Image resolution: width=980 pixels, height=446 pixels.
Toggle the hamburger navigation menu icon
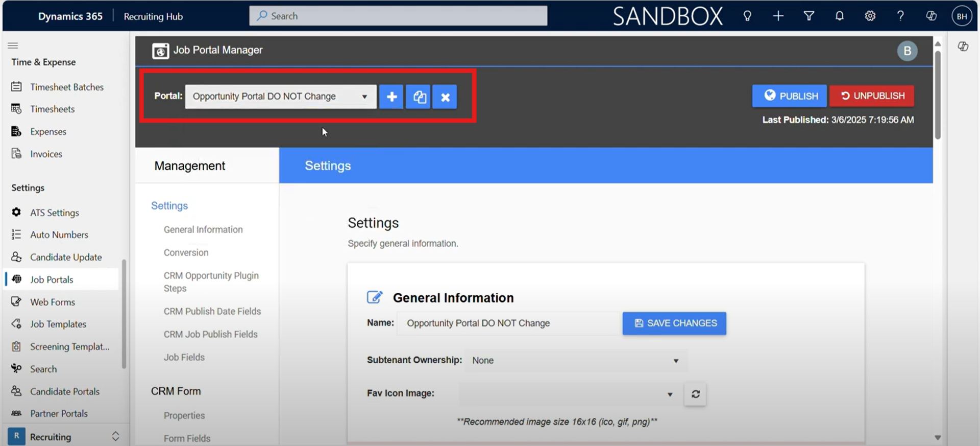13,45
